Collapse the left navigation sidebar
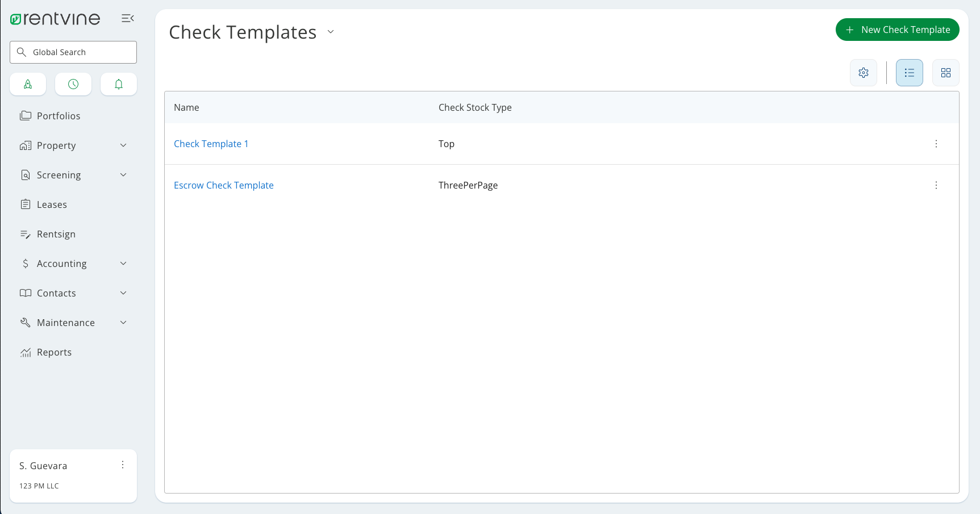980x514 pixels. [x=127, y=18]
